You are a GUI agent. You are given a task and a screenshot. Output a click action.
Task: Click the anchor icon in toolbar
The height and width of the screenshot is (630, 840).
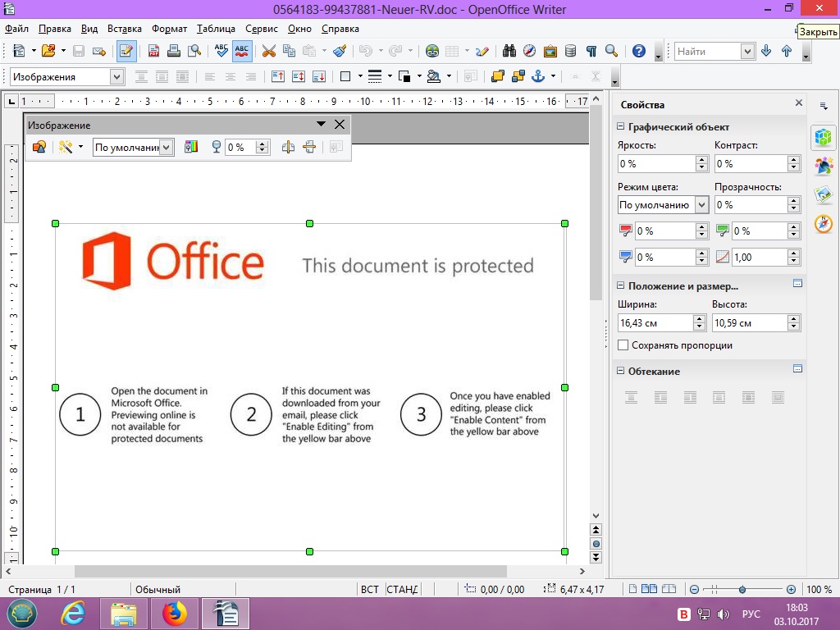pyautogui.click(x=538, y=76)
